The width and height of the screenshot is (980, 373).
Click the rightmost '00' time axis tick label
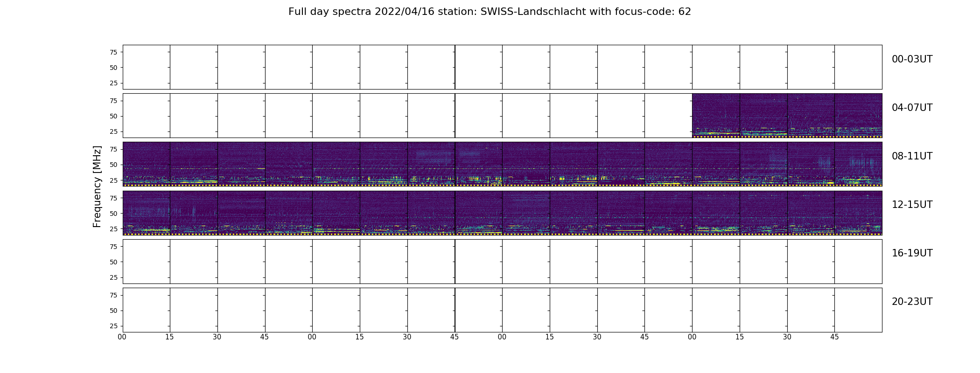[x=692, y=337]
